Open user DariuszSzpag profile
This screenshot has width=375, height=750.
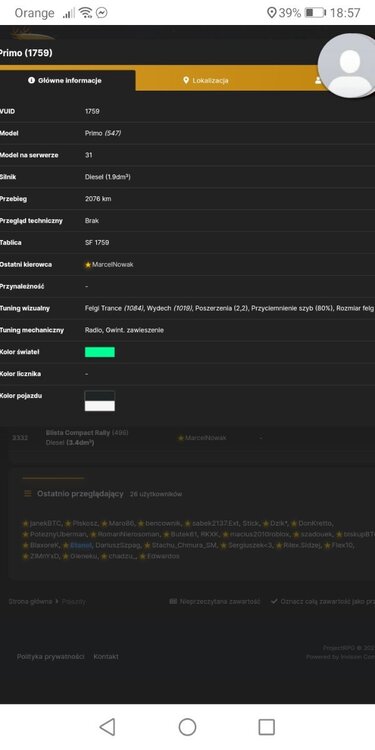point(118,545)
